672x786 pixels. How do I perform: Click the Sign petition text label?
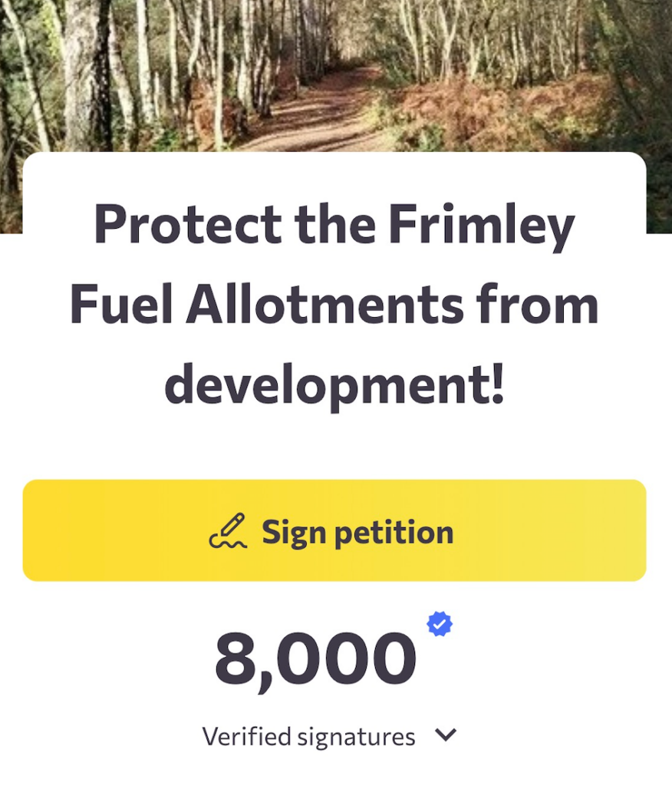[x=357, y=532]
